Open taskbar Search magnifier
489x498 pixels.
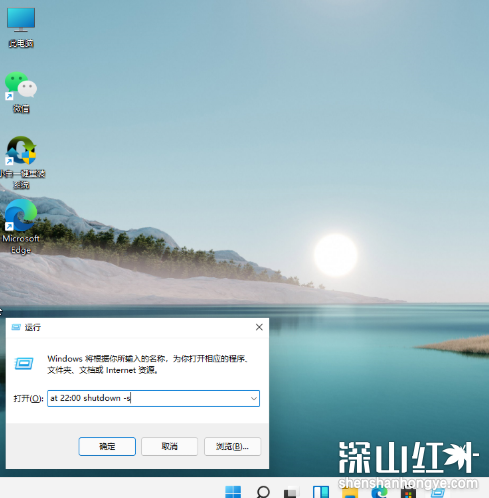(263, 492)
